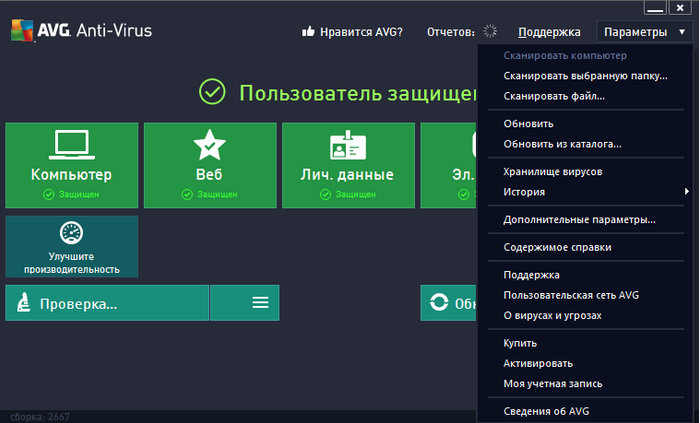Click the laptop icon on Компьютер tile
Viewport: 700px width, 423px height.
coord(72,145)
